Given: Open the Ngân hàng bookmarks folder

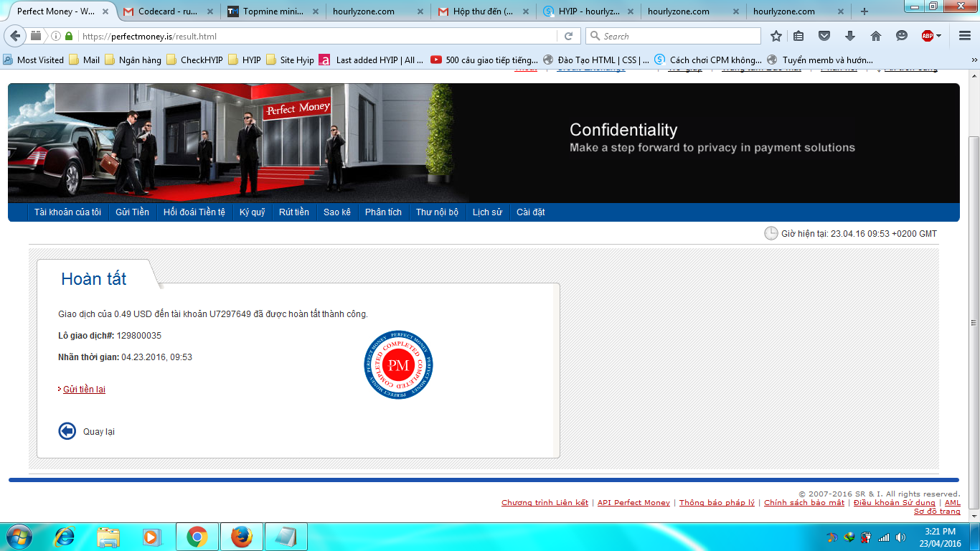Looking at the screenshot, I should (133, 60).
